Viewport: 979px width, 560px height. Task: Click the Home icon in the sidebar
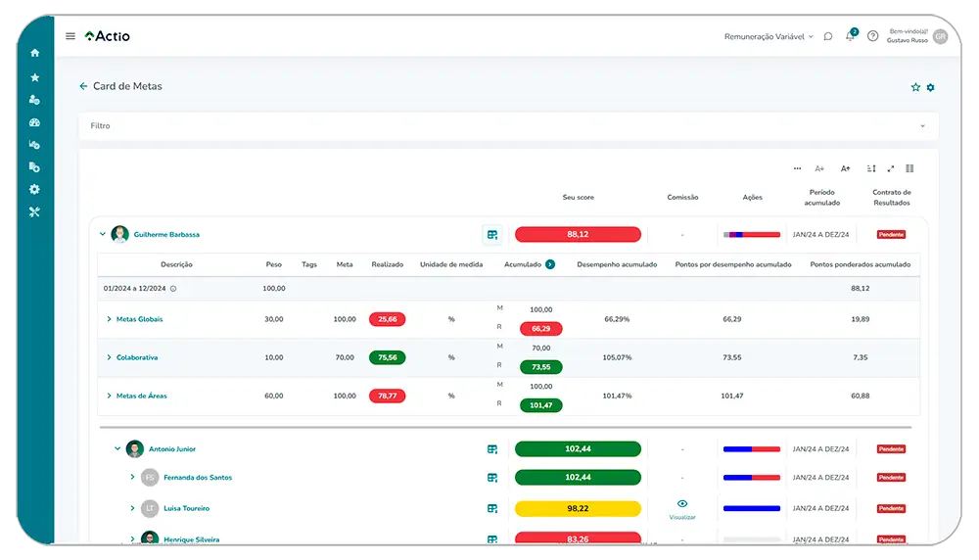[35, 53]
